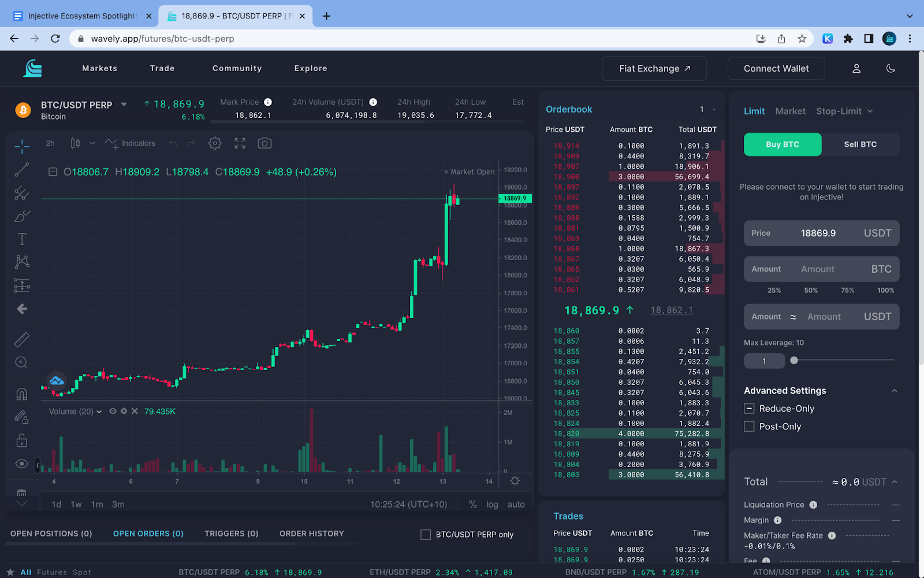Viewport: 924px width, 578px height.
Task: Open Liquidation Price info icon
Action: (813, 505)
